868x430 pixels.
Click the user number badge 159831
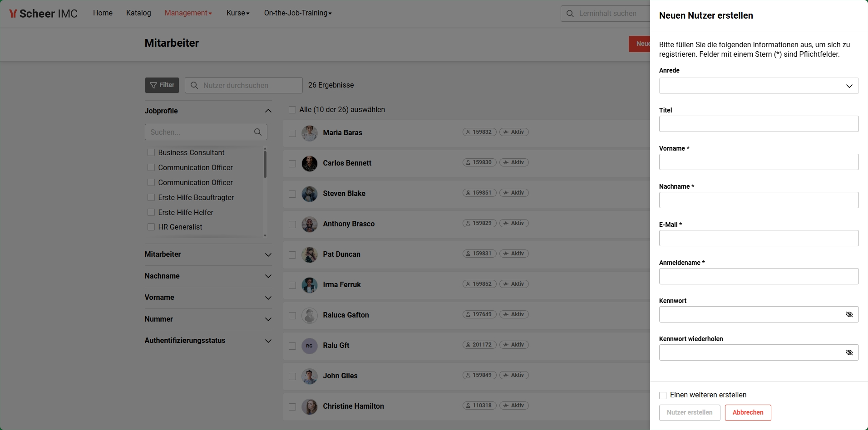(479, 254)
